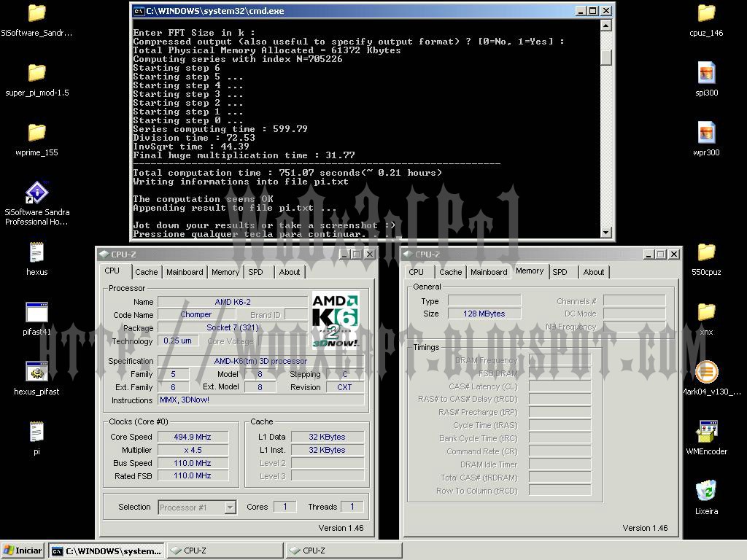
Task: Click 'Version 1.46' in left CPU-Z window
Action: (341, 528)
